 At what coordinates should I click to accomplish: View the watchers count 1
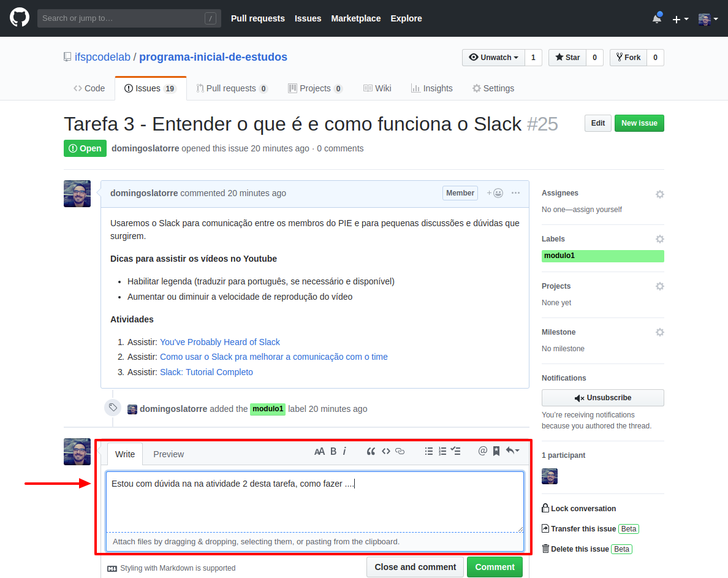(534, 58)
